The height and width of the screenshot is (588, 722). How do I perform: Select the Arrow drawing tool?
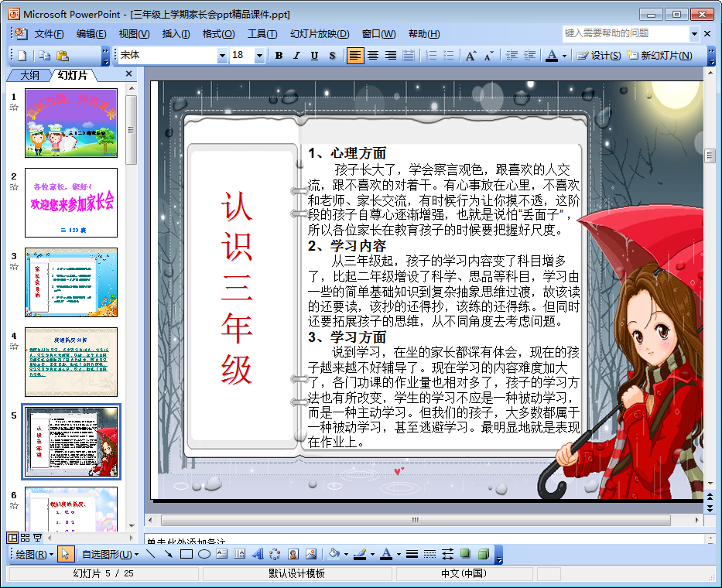point(169,555)
